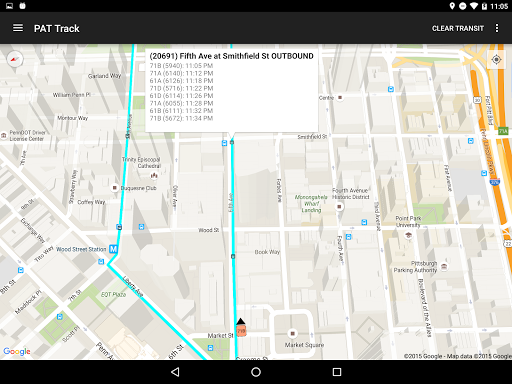Tap the Duquesne Club place marker
The width and height of the screenshot is (512, 384).
coord(114,188)
